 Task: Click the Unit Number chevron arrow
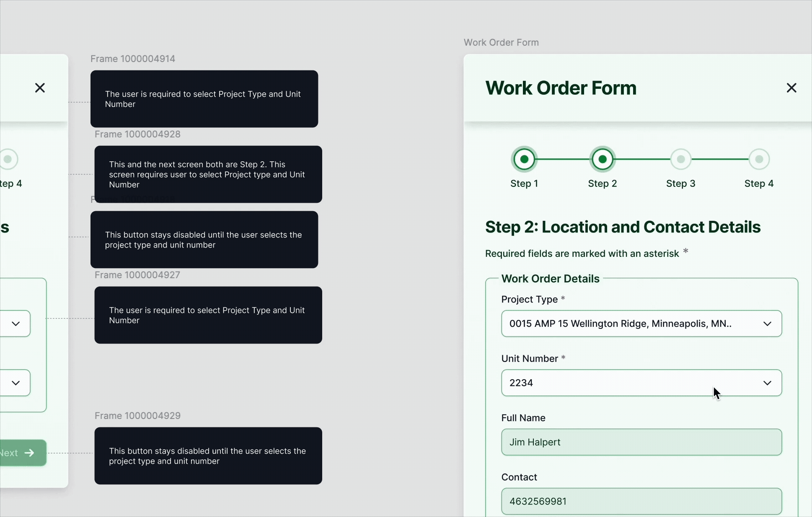(x=767, y=383)
